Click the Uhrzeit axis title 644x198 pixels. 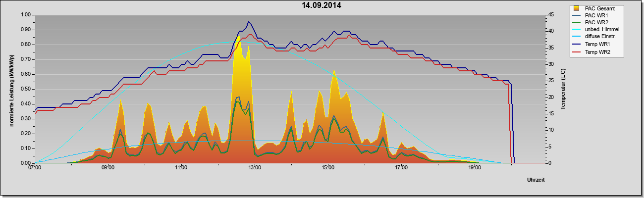(536, 181)
